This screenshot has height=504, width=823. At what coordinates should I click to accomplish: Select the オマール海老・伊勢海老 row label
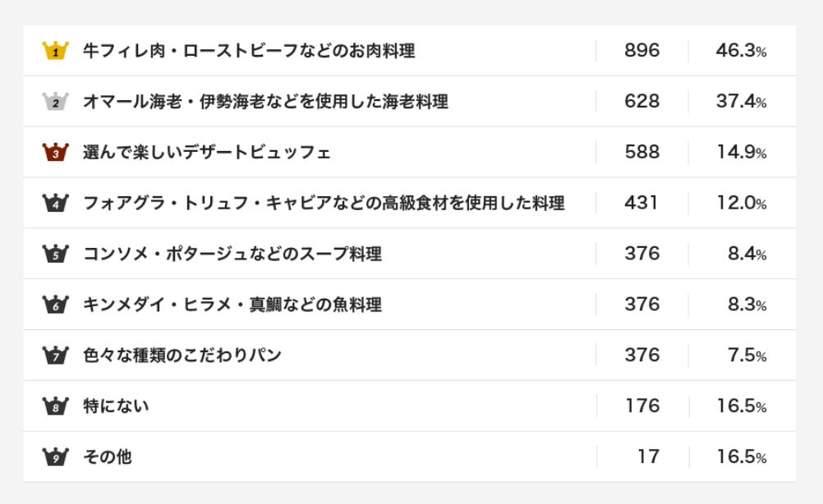click(265, 102)
